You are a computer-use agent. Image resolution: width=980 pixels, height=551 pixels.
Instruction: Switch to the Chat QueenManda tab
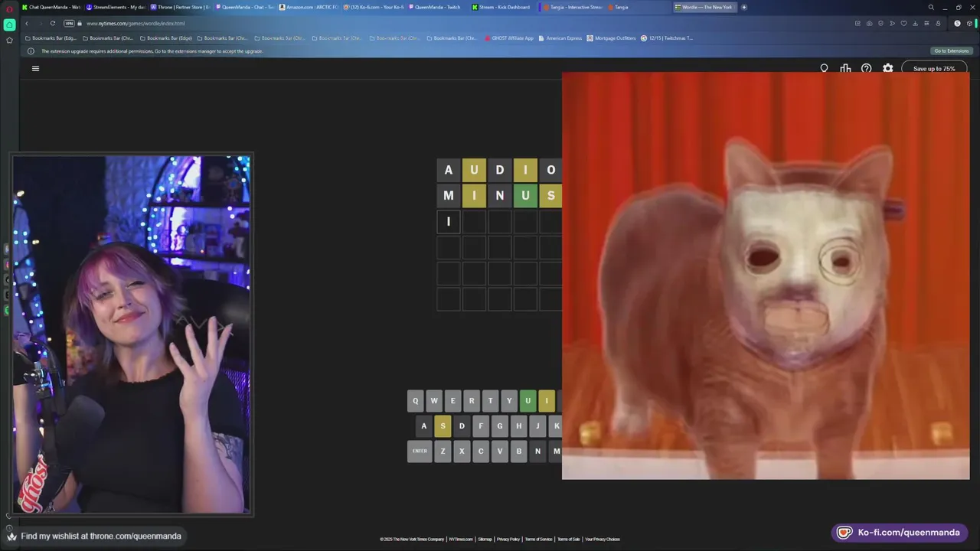[x=51, y=7]
